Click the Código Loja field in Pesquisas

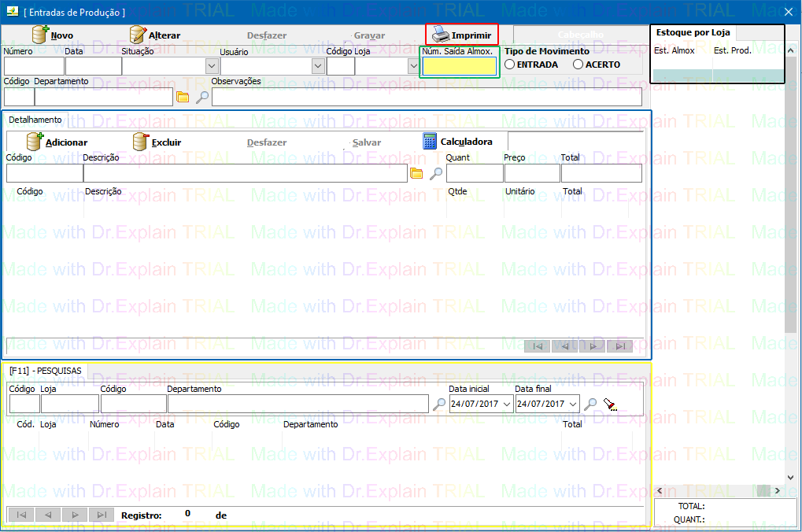tap(24, 405)
